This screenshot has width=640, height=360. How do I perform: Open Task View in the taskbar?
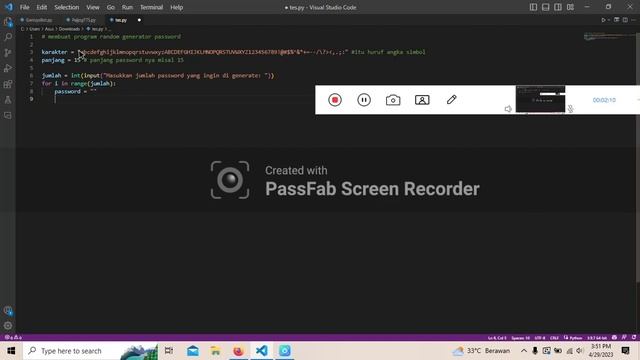coord(169,351)
